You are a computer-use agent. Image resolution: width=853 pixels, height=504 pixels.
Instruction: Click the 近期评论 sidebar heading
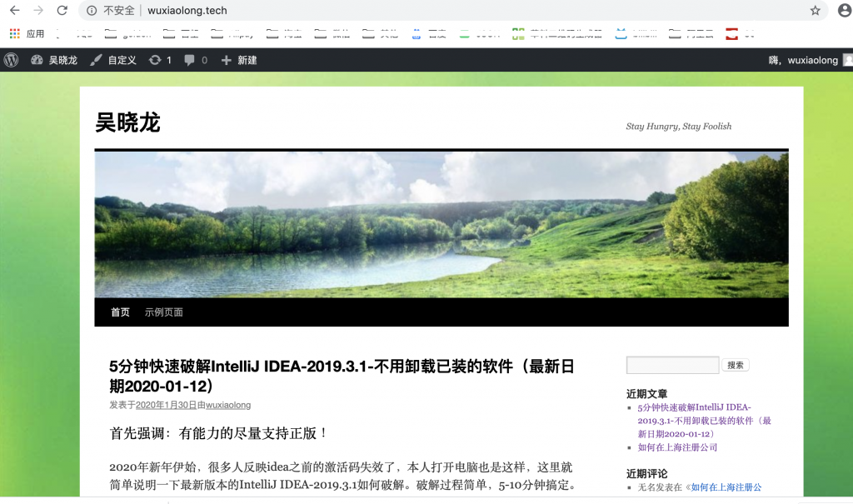tap(646, 473)
